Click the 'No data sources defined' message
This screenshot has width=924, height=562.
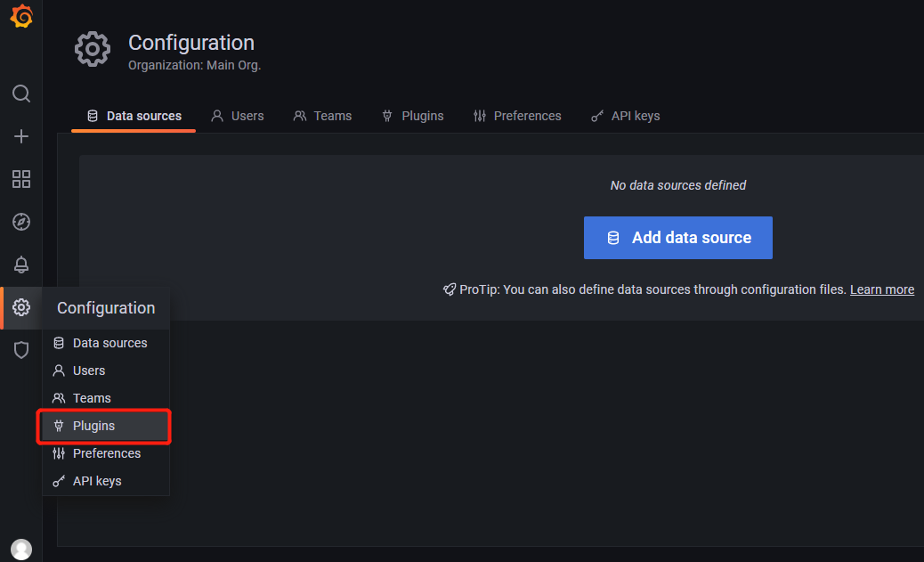pos(678,185)
